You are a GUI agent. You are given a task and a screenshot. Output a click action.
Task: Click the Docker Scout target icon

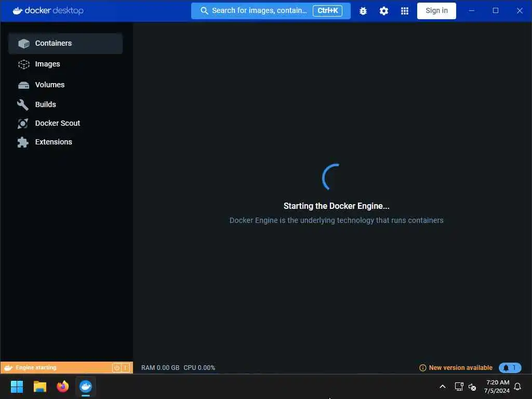(23, 124)
